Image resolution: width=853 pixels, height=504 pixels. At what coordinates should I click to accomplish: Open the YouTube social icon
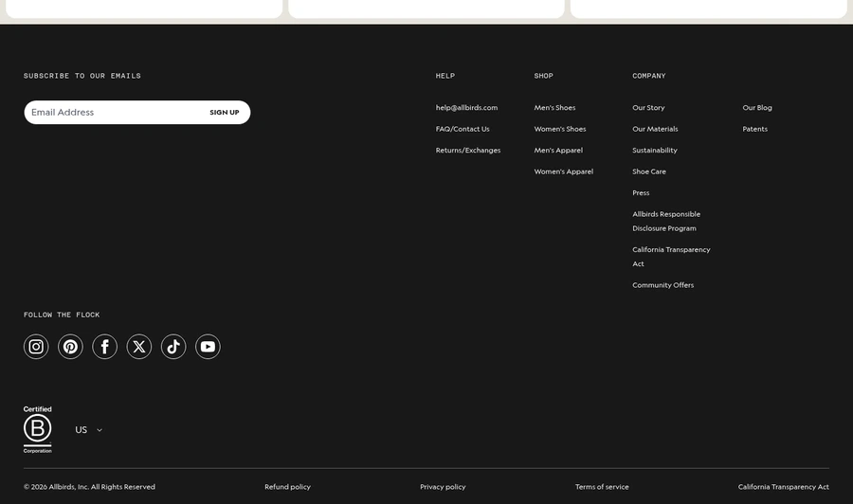click(208, 347)
